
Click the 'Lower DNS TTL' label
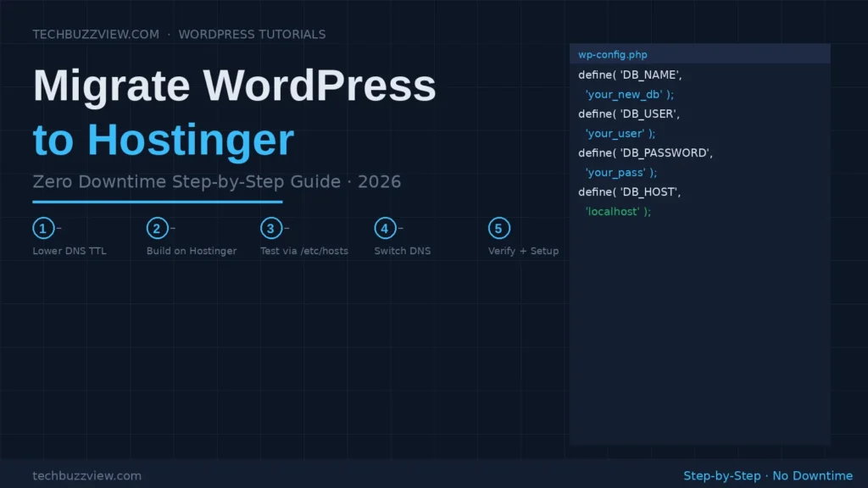point(70,251)
